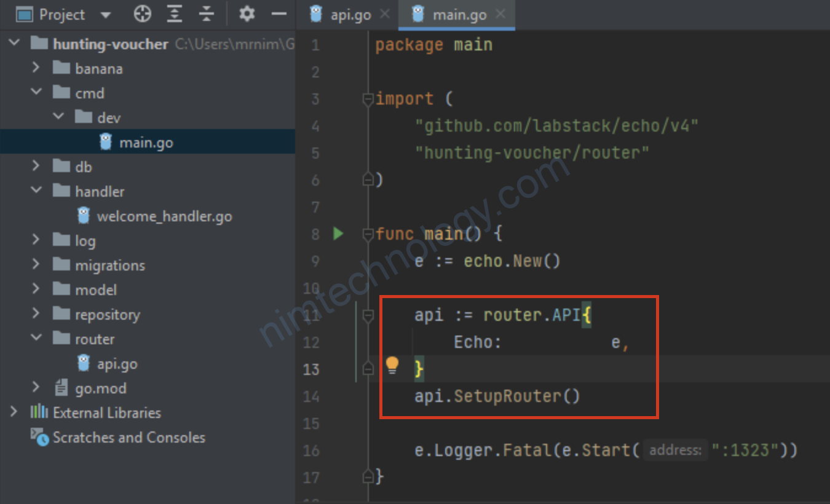Click the yellow lightbulb quick-fix icon
This screenshot has height=504, width=830.
click(x=392, y=366)
